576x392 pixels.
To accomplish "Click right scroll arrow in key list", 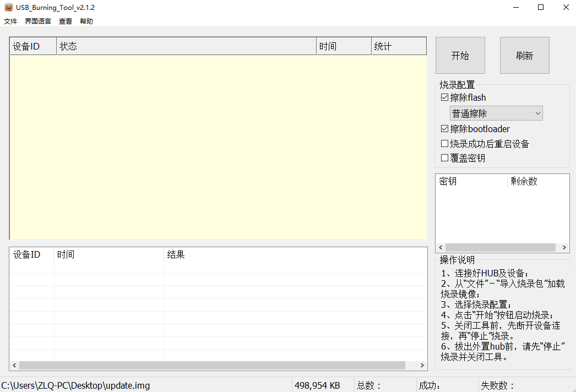I will 564,248.
